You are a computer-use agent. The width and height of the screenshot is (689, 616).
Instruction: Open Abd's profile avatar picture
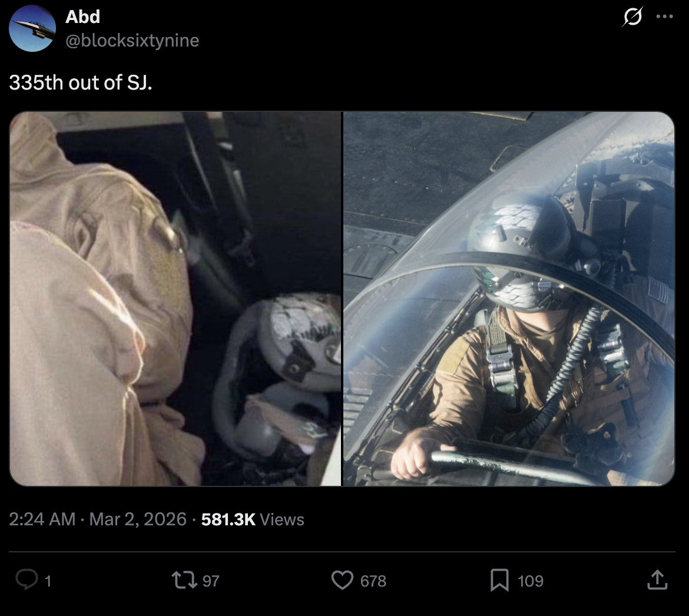click(x=32, y=28)
